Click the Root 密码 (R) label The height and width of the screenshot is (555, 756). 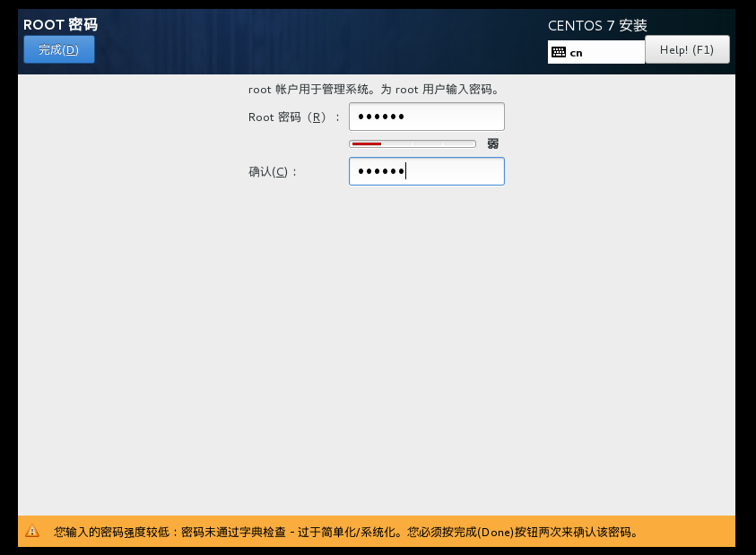tap(294, 117)
